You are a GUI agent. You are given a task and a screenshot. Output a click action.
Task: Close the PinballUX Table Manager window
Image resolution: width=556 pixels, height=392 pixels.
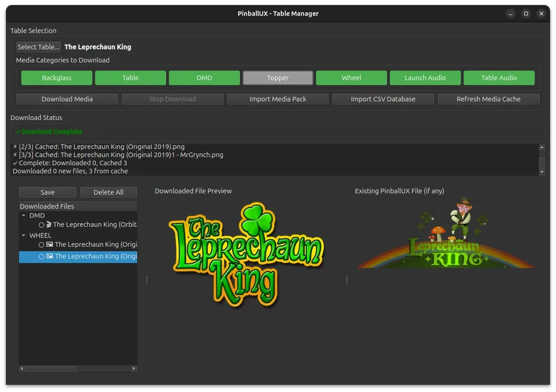pos(541,14)
